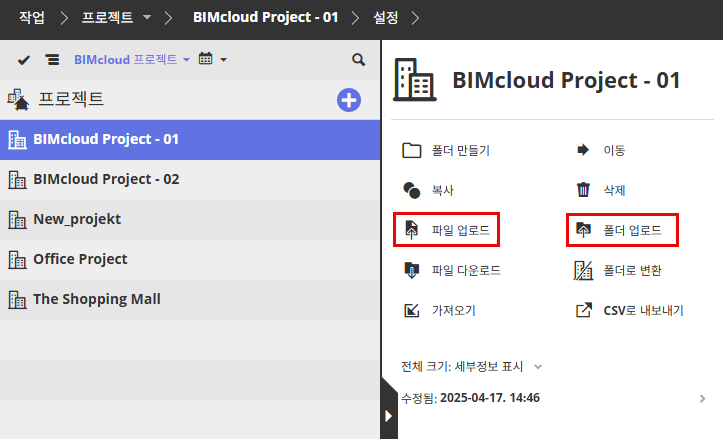The width and height of the screenshot is (723, 439).
Task: Click the 폴더로 변환 label
Action: click(633, 270)
